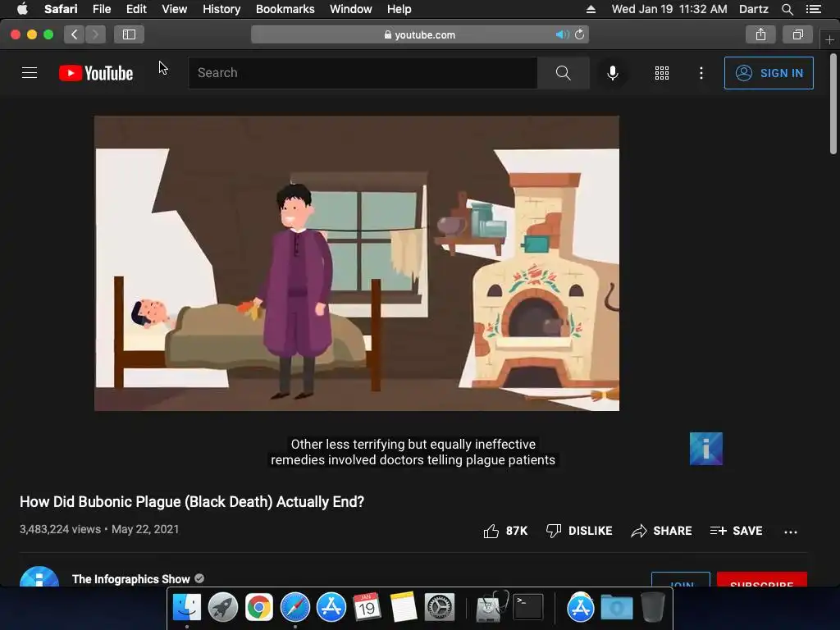Open Notes from the Dock

[404, 608]
